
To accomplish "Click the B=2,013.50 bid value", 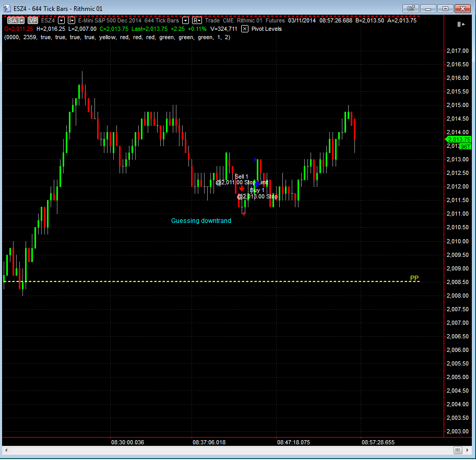I will [370, 20].
